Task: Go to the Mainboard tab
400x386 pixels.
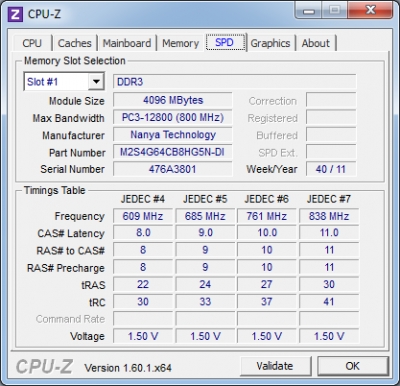Action: pos(127,43)
